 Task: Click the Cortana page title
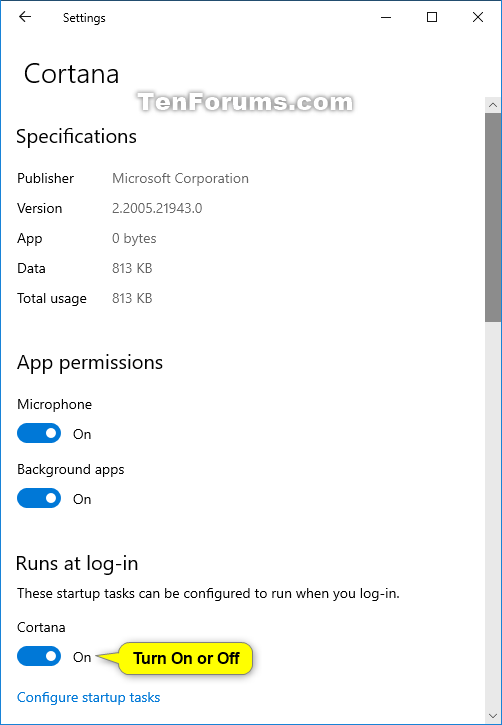72,74
